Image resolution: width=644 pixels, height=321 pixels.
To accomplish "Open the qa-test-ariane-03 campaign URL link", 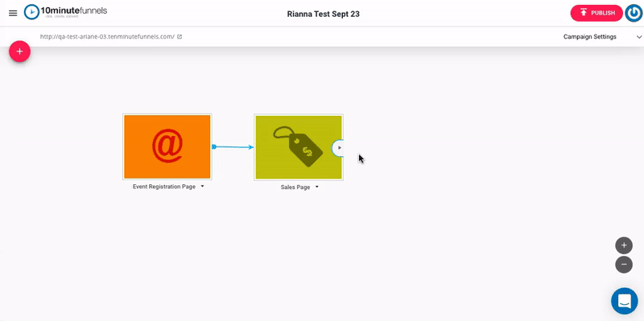I will tap(107, 36).
